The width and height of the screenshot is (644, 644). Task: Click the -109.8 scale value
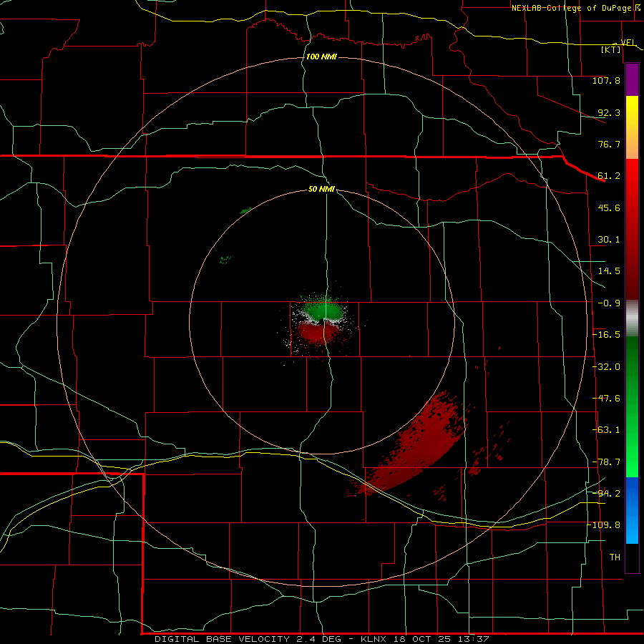603,525
